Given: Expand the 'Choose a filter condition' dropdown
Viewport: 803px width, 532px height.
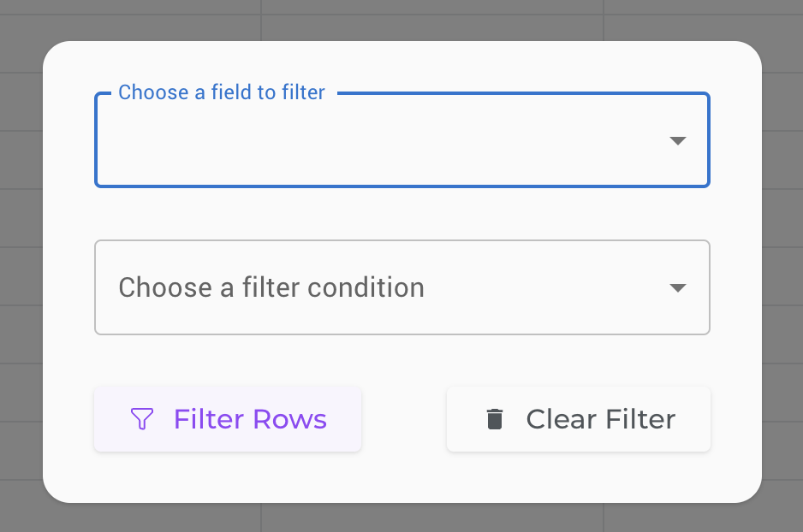Looking at the screenshot, I should (402, 287).
